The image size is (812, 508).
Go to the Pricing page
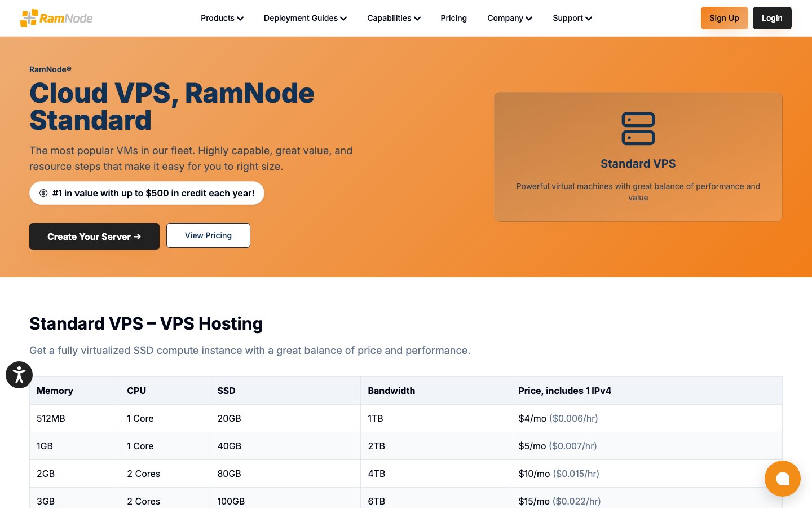(453, 18)
